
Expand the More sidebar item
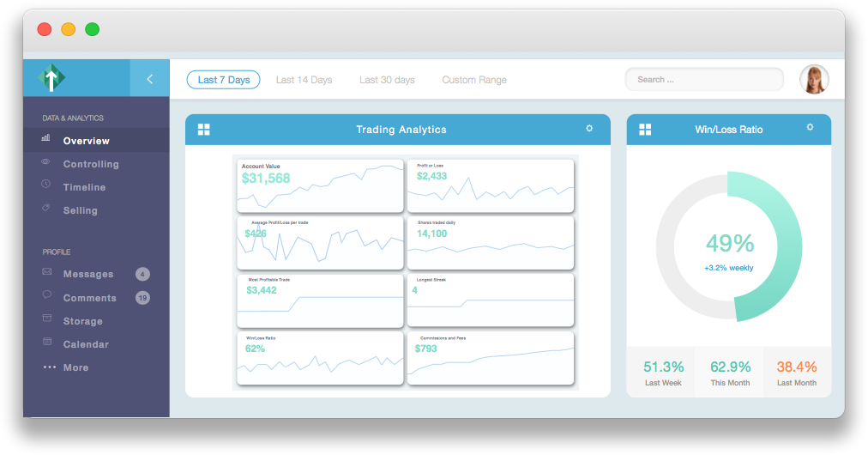(75, 367)
